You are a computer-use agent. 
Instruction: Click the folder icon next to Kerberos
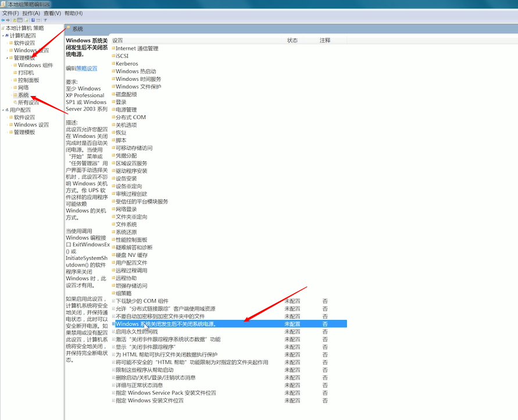click(x=113, y=63)
